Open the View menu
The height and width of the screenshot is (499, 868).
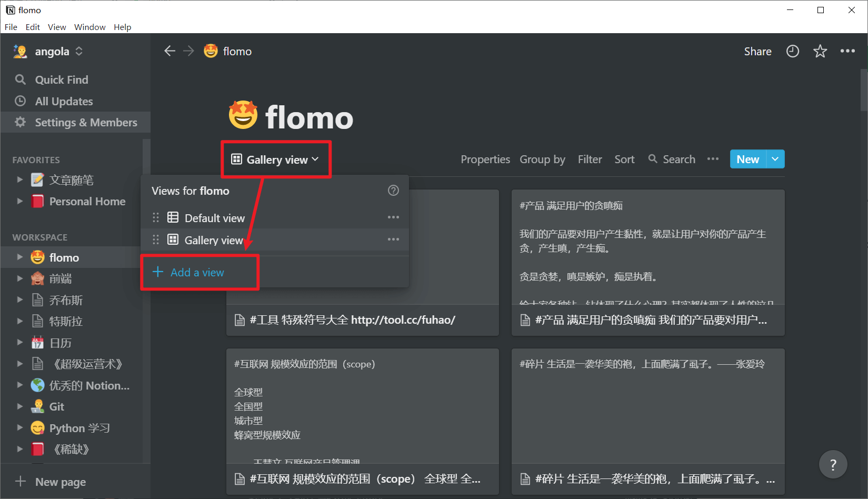pyautogui.click(x=57, y=27)
